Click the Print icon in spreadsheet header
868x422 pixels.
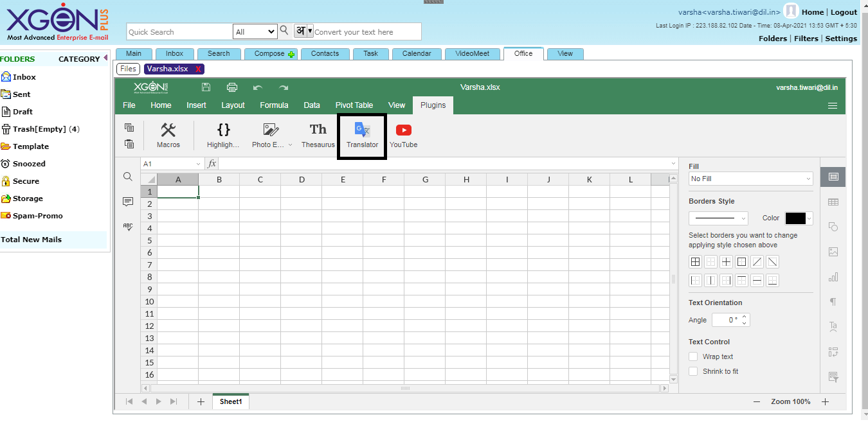(x=232, y=87)
